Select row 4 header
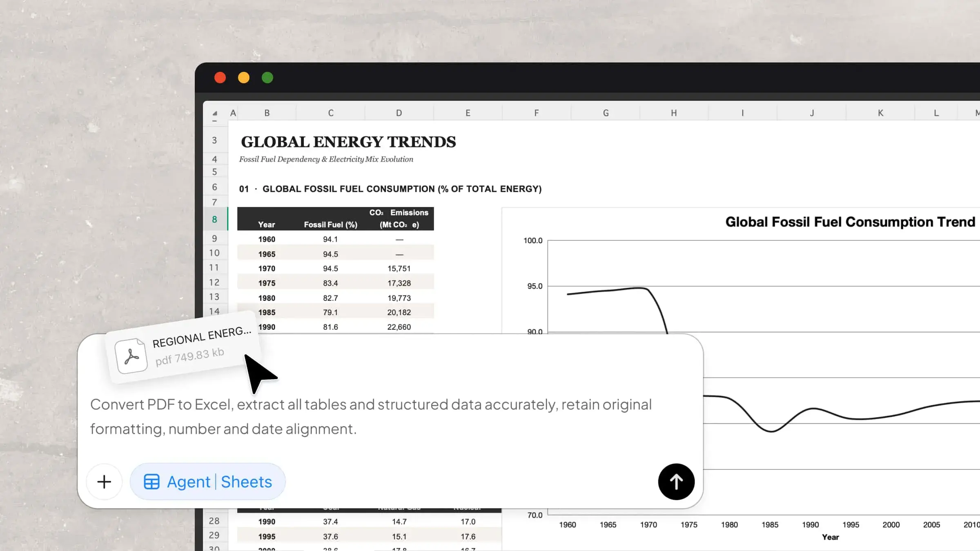The height and width of the screenshot is (551, 980). pos(215,159)
